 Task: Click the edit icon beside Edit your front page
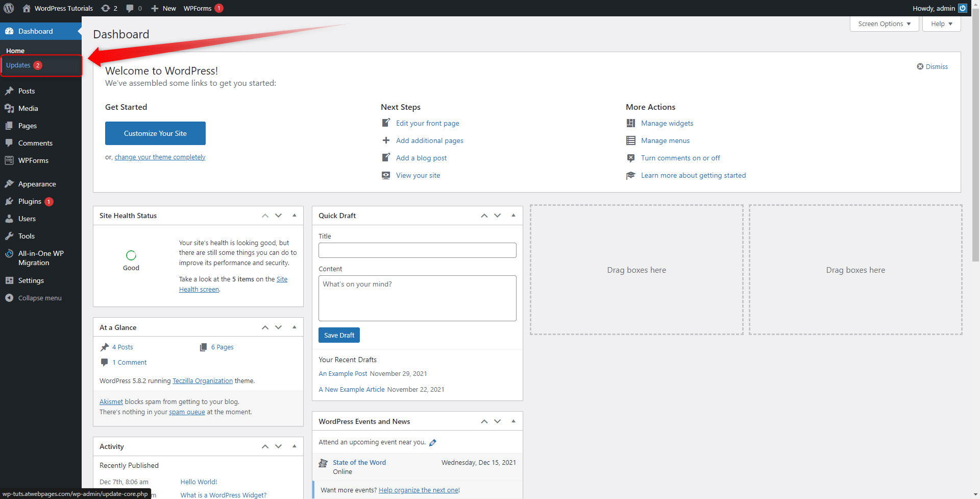pyautogui.click(x=386, y=123)
